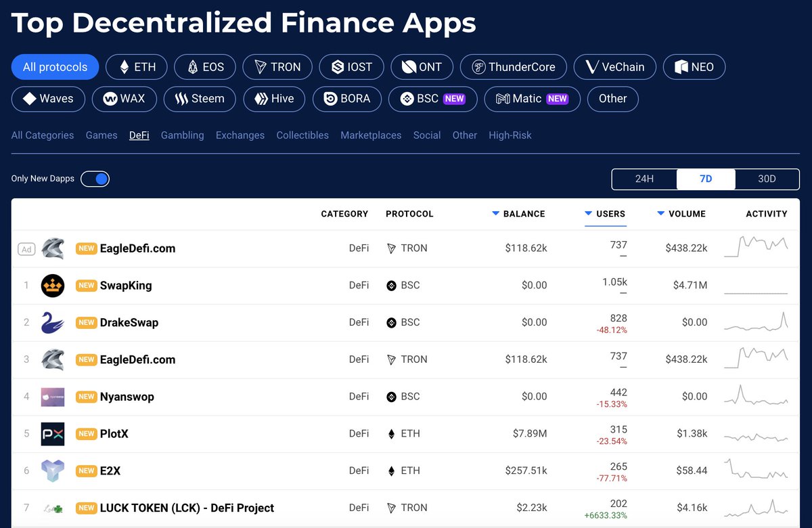Screen dimensions: 812x528
Task: Switch time range to 30D
Action: click(x=767, y=179)
